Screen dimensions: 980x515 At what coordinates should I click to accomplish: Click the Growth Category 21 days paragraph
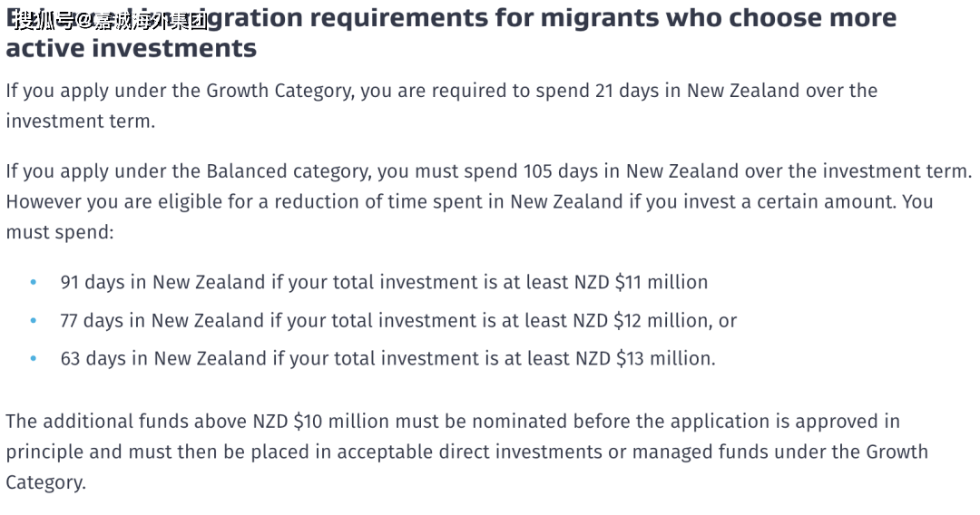441,105
